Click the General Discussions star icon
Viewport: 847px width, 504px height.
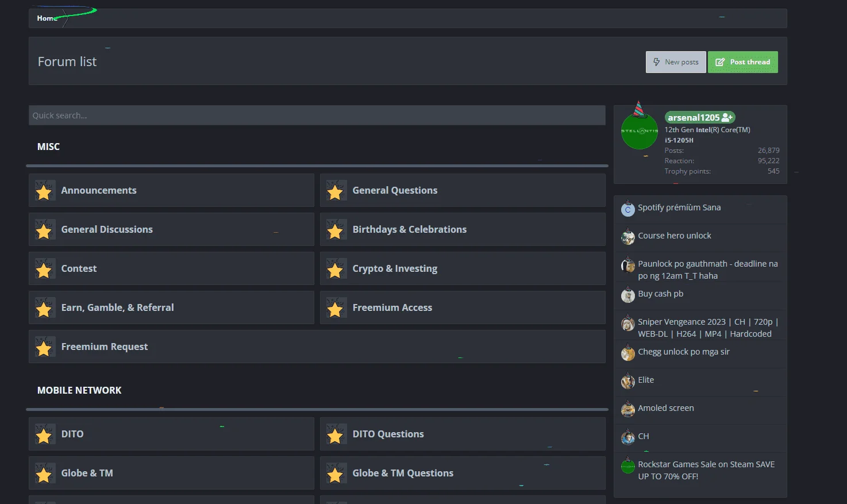45,230
